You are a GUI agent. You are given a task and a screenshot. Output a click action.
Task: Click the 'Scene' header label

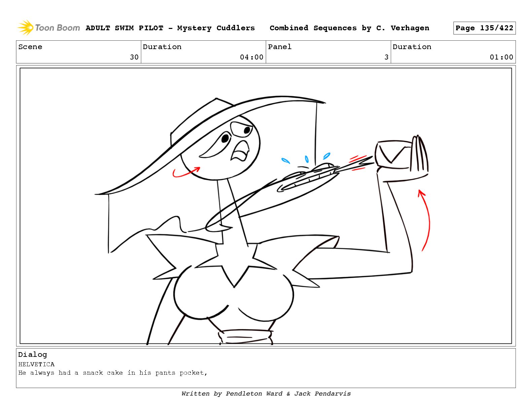(x=30, y=47)
